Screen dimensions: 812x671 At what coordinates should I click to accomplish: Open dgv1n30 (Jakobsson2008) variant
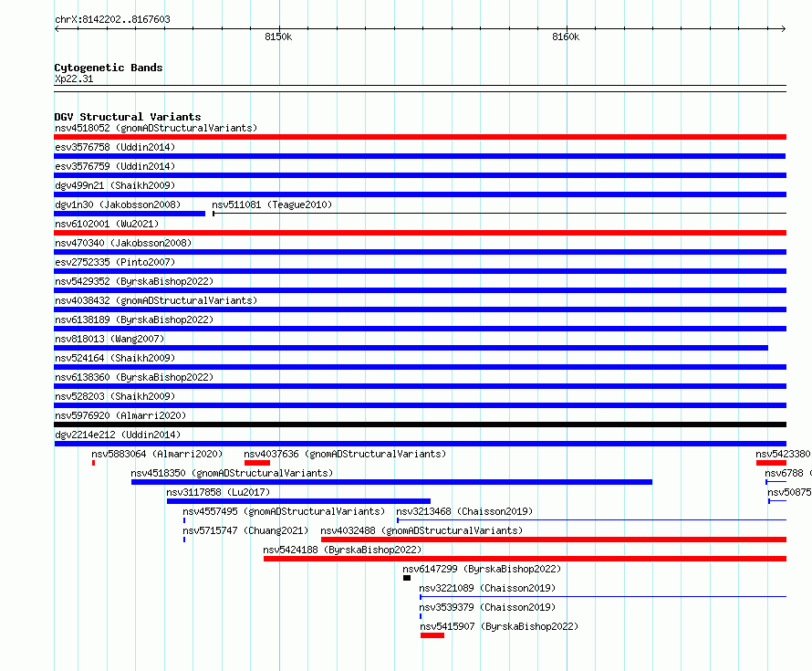[x=118, y=204]
